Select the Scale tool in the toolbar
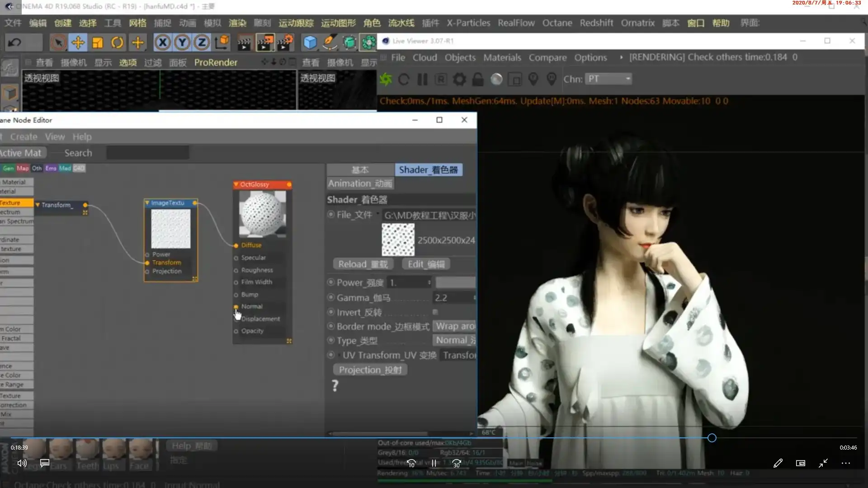868x488 pixels. [x=98, y=42]
